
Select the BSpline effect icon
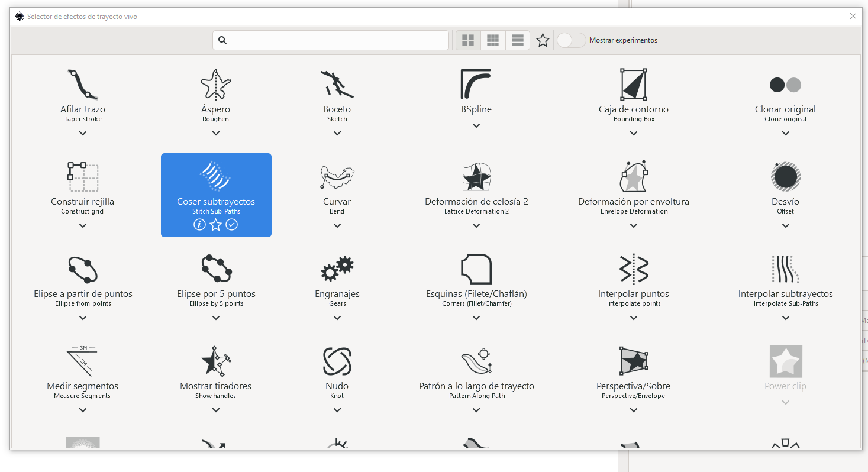476,84
